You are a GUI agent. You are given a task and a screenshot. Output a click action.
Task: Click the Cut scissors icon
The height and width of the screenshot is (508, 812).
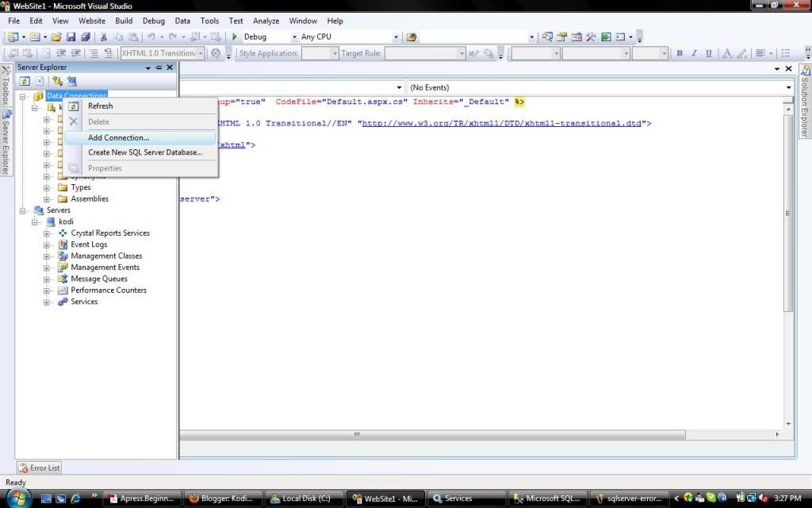coord(104,37)
